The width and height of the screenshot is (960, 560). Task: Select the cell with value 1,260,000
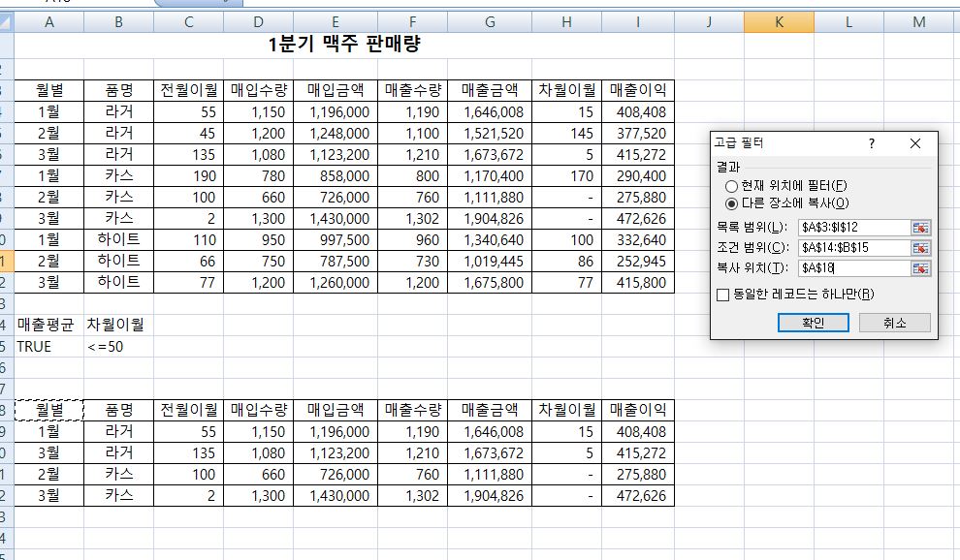(x=336, y=283)
